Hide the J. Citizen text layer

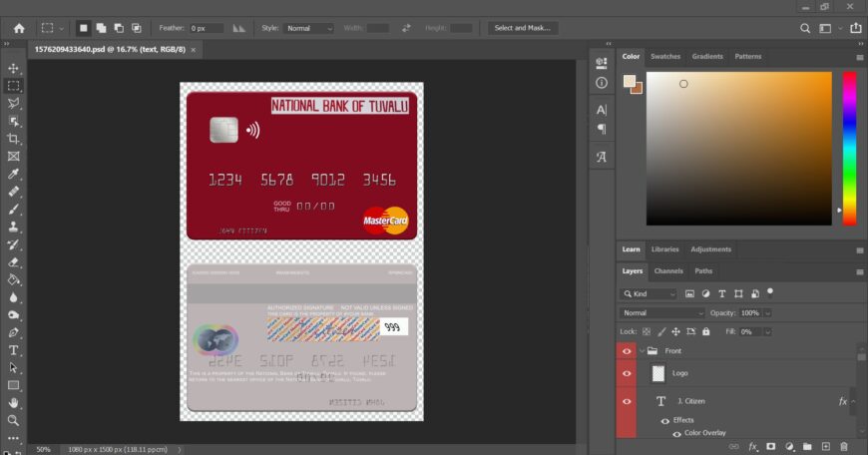627,401
